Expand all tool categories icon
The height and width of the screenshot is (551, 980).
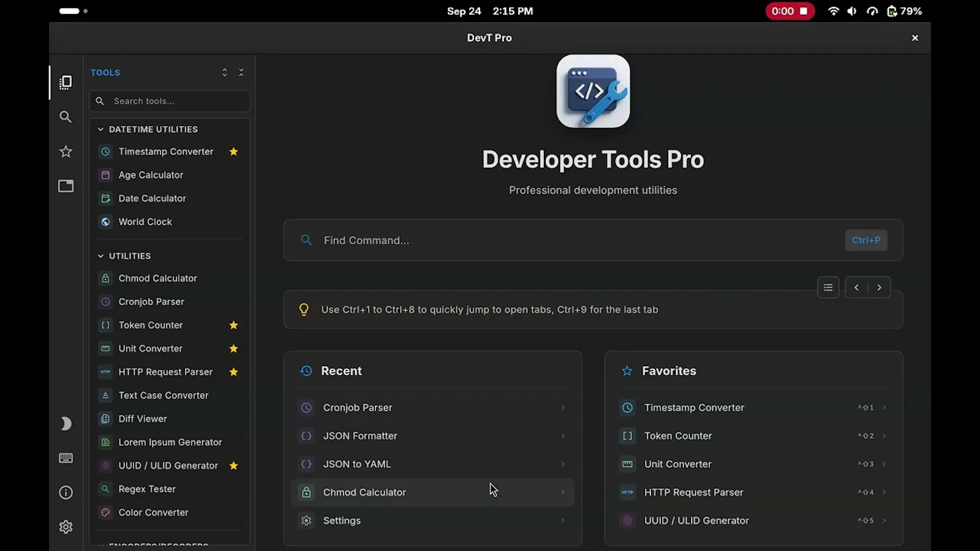pyautogui.click(x=225, y=72)
